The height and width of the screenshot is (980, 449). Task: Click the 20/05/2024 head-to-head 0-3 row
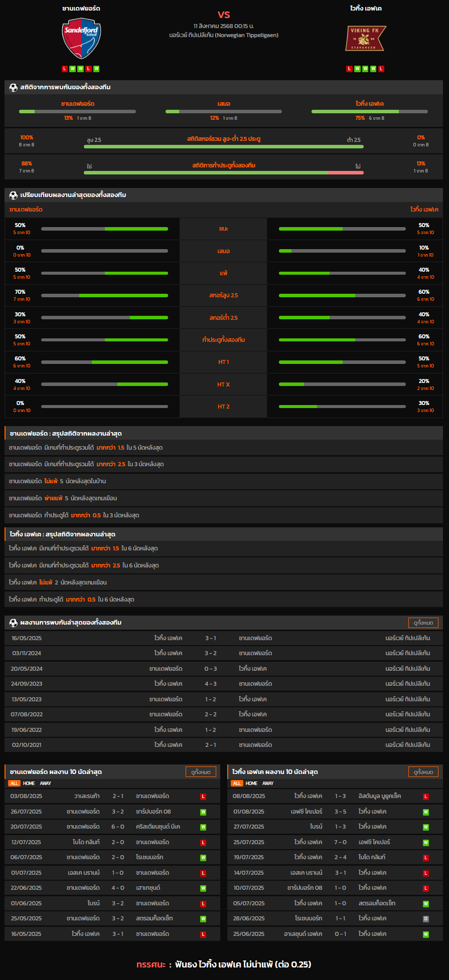(224, 669)
